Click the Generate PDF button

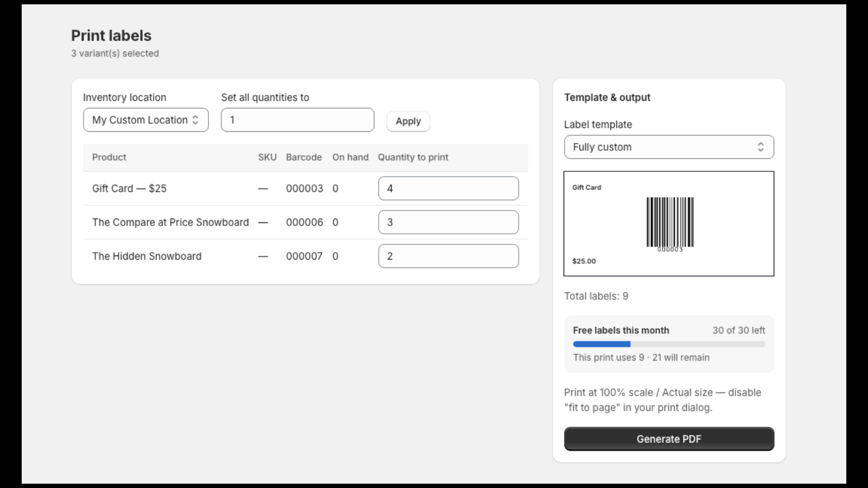click(x=669, y=439)
